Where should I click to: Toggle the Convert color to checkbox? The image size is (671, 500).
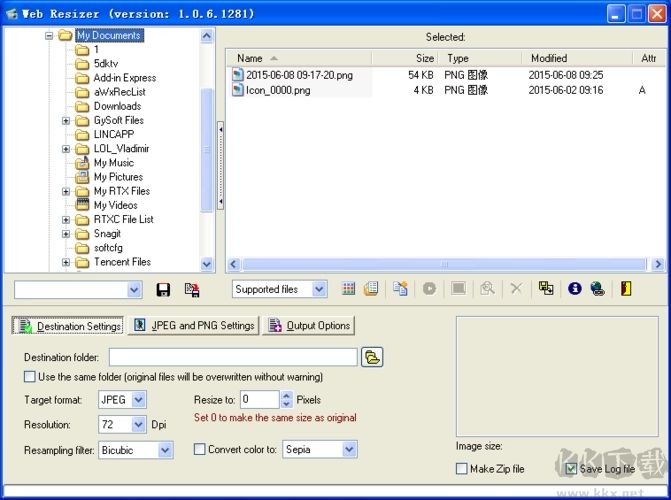point(200,450)
